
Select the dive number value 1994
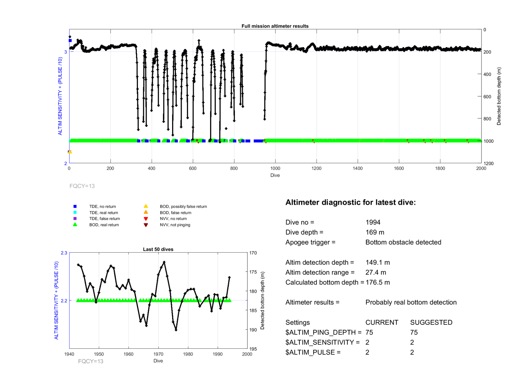tap(373, 222)
